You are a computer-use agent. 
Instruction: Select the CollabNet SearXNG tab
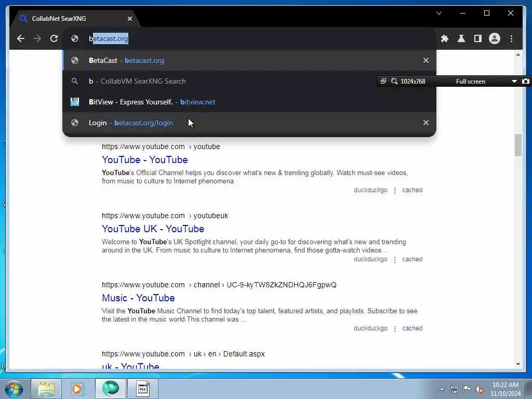point(75,19)
